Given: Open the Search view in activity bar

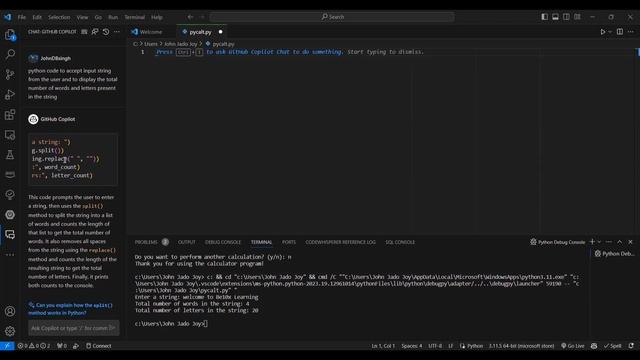Looking at the screenshot, I should [10, 54].
